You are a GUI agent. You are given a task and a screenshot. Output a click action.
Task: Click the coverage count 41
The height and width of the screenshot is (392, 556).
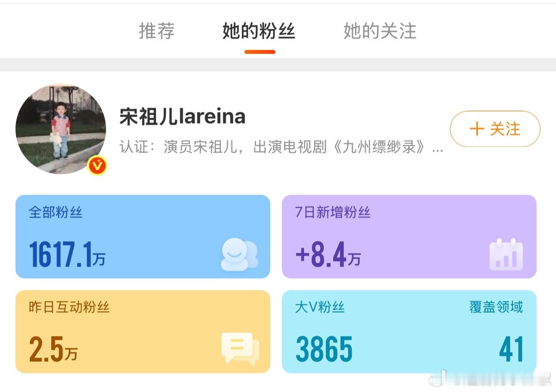pos(511,349)
